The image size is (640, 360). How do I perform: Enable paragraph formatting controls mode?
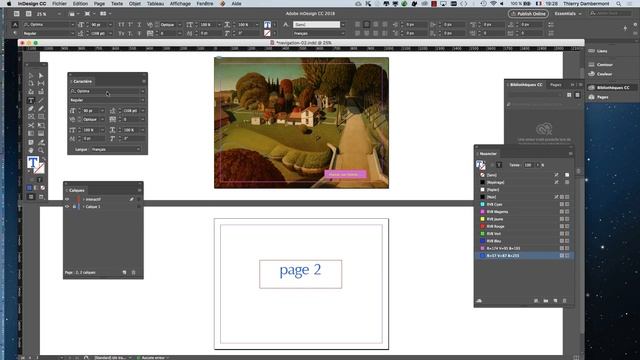pyautogui.click(x=15, y=33)
